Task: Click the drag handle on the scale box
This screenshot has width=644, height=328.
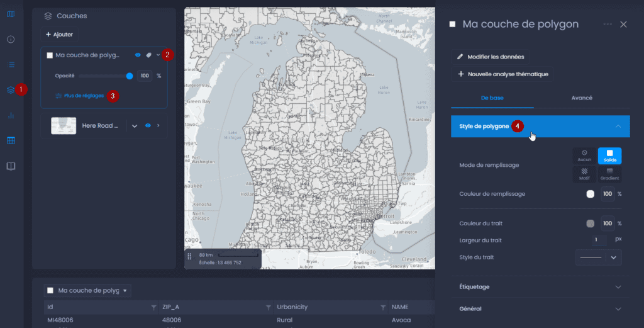Action: click(189, 256)
